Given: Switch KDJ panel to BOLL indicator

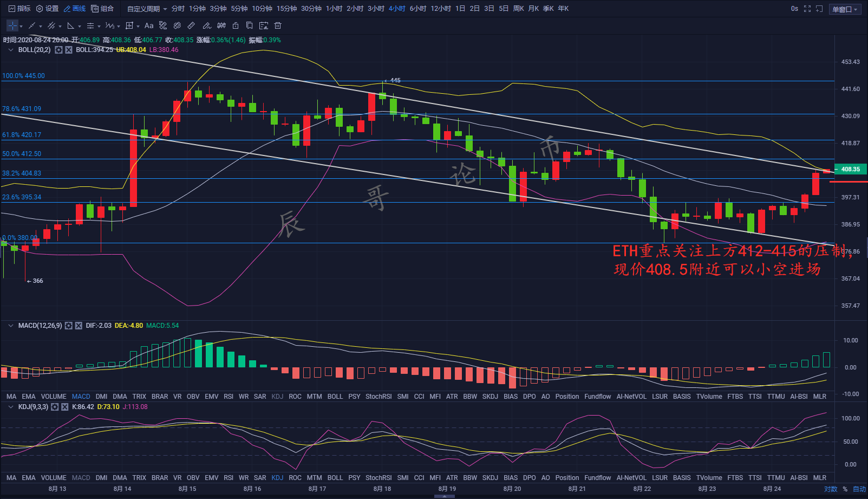Looking at the screenshot, I should [x=335, y=478].
